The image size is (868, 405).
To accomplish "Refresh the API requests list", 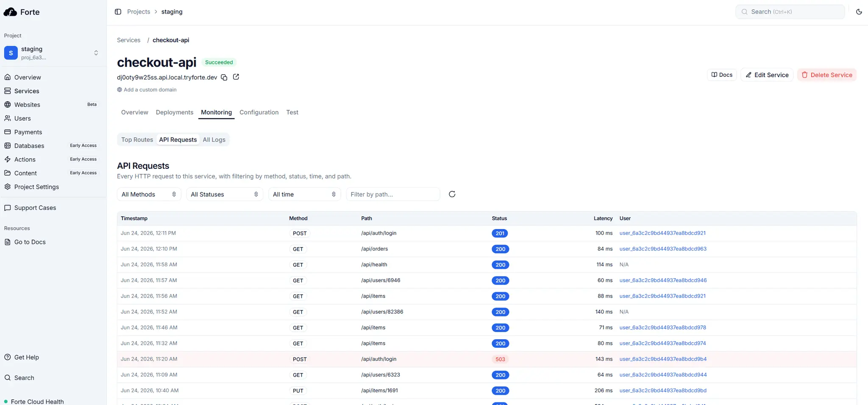I will click(452, 194).
